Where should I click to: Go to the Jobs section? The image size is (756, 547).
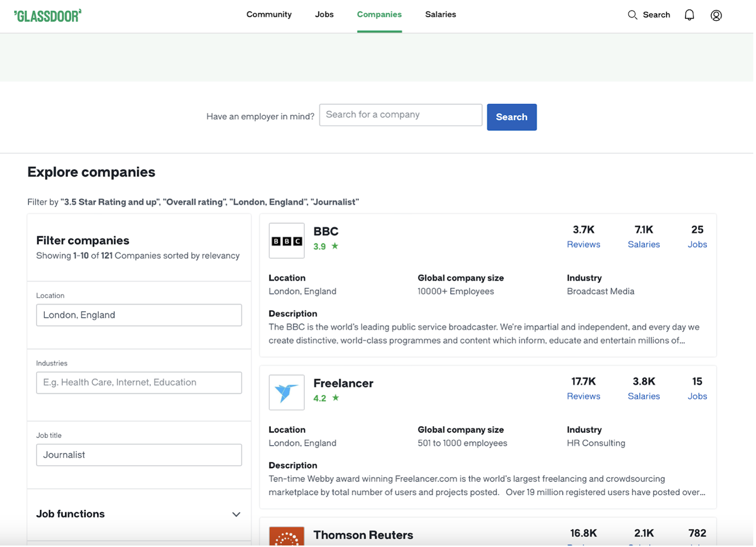coord(326,15)
